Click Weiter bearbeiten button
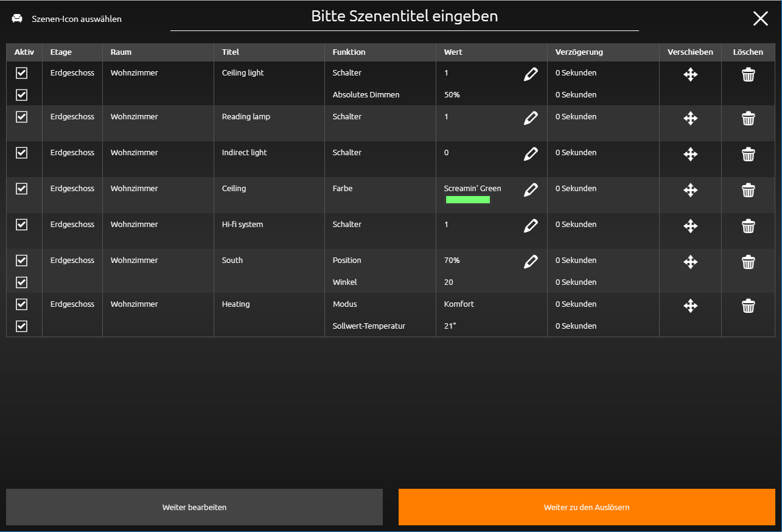This screenshot has width=782, height=532. pyautogui.click(x=194, y=507)
